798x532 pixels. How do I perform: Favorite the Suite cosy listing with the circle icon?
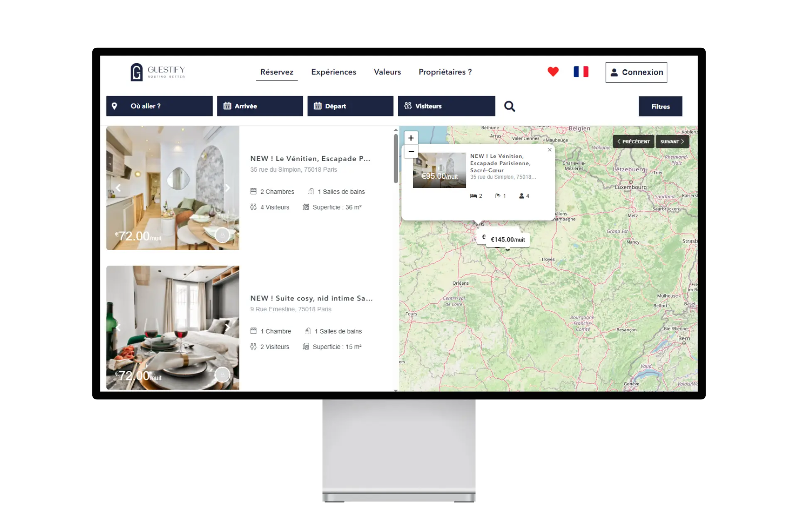tap(222, 375)
